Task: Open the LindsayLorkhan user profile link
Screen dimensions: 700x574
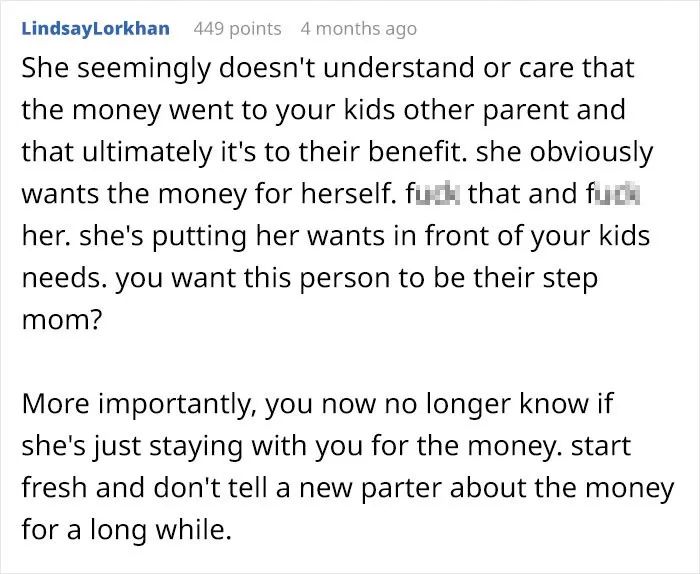Action: [96, 29]
